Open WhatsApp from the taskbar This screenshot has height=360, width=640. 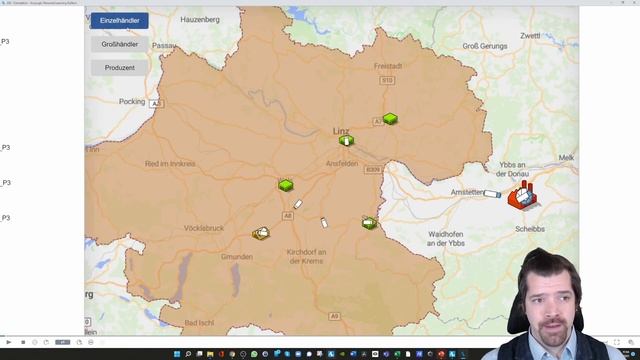pyautogui.click(x=254, y=354)
